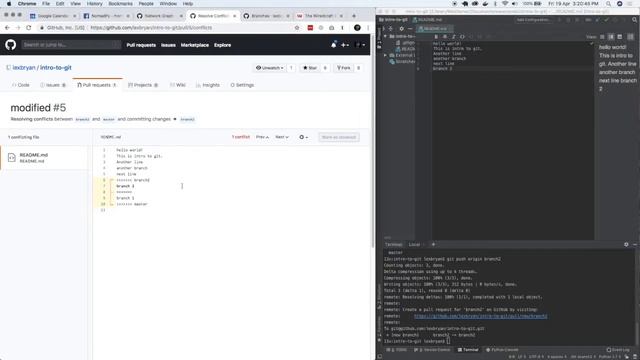Switch to the Google Calendar browser tab

(x=53, y=16)
